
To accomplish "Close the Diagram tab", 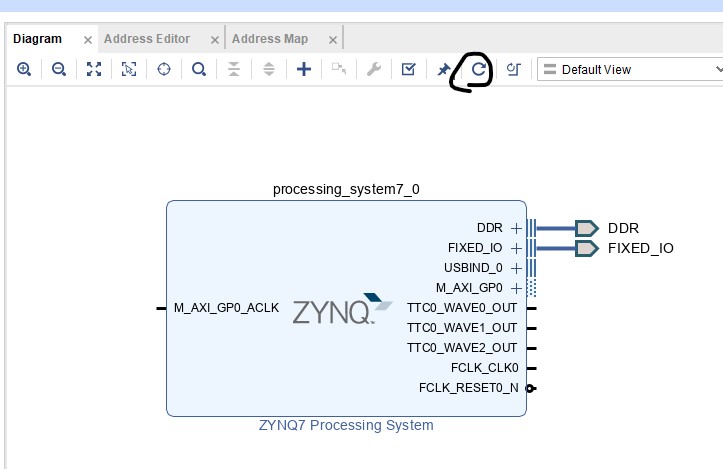I will (x=87, y=40).
